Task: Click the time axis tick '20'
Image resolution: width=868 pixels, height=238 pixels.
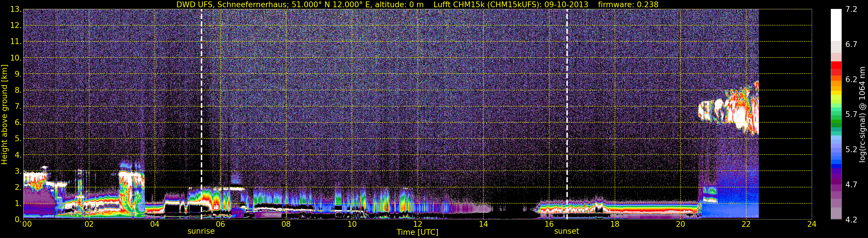Action: (680, 224)
